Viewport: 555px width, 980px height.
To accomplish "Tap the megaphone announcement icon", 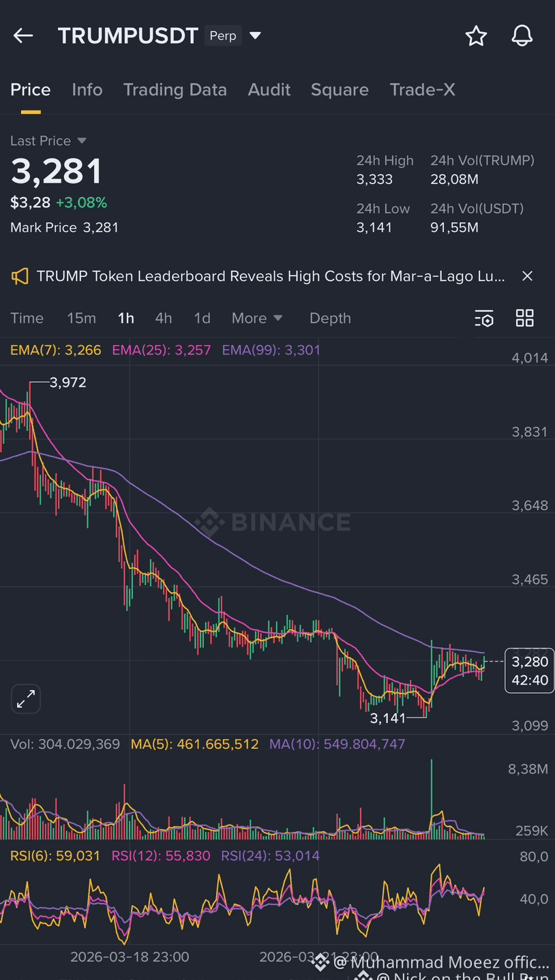I will coord(20,276).
